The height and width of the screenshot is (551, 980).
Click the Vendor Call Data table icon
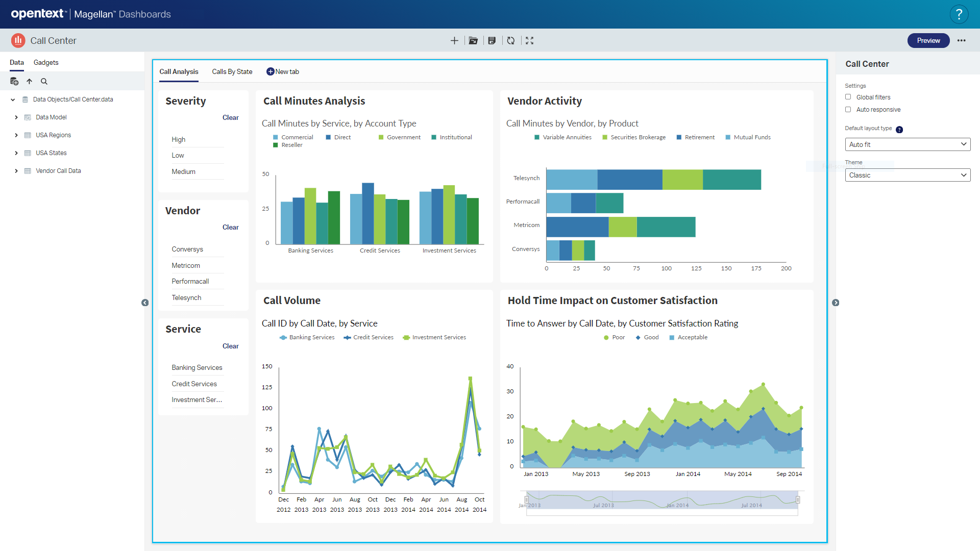28,171
